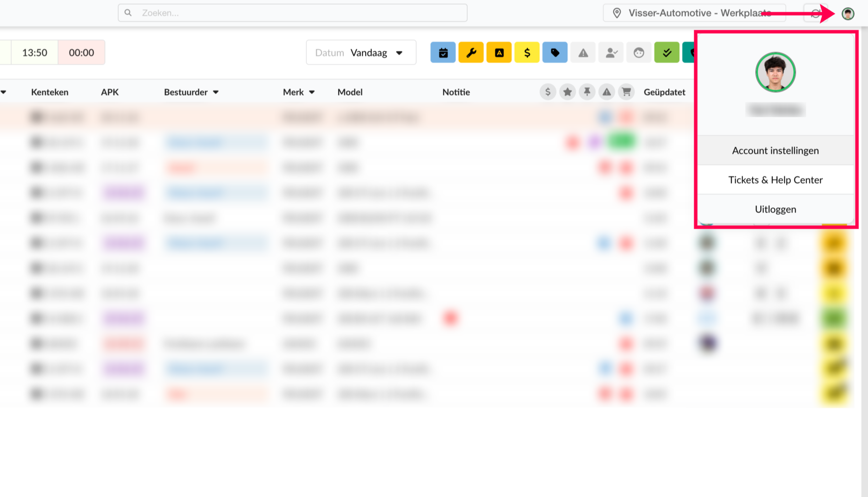Click Uitloggen to log out

(x=775, y=209)
